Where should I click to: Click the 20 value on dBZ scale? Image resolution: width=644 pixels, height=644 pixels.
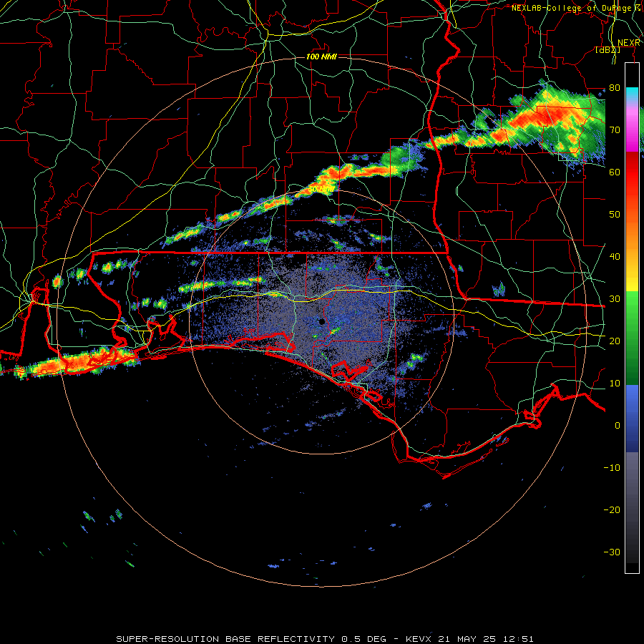point(615,341)
